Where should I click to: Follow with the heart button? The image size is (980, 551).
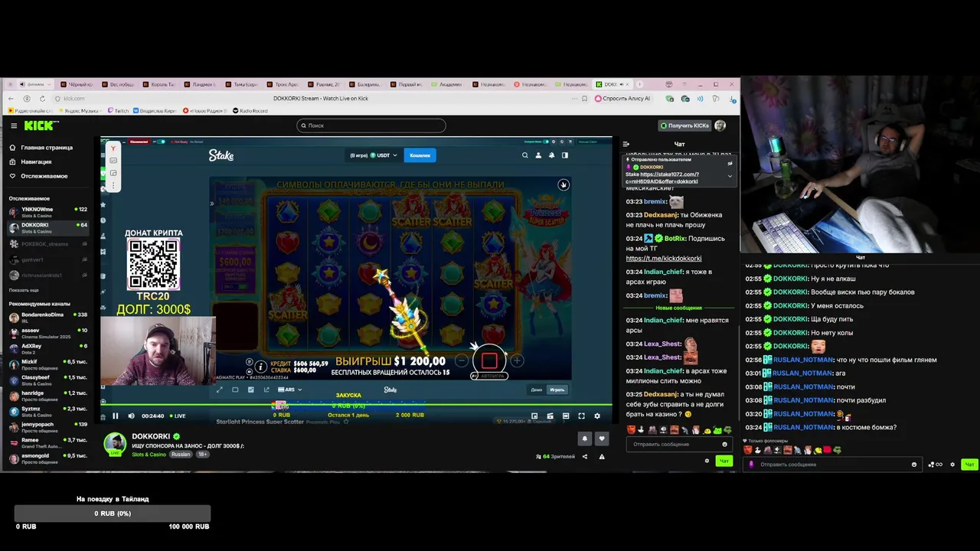click(x=602, y=439)
